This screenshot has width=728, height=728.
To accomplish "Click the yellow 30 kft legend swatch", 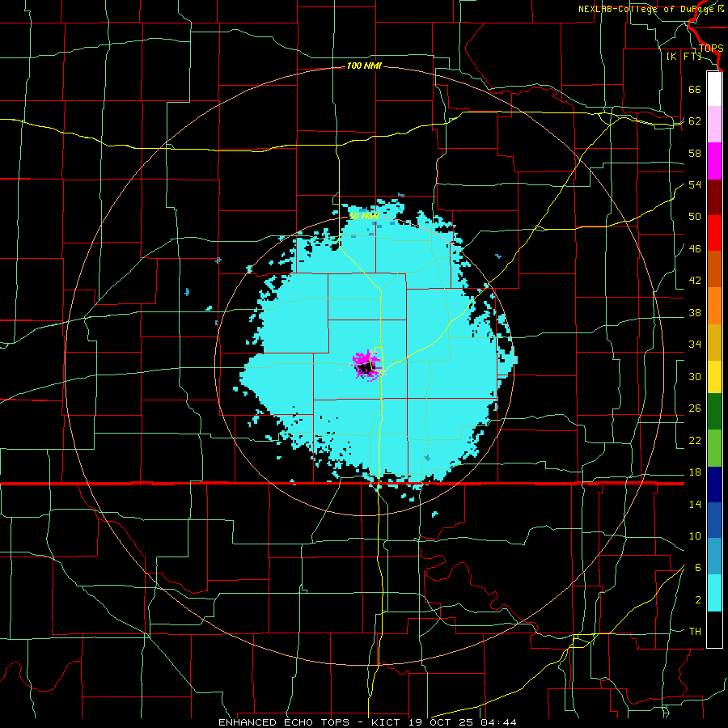I will point(714,377).
